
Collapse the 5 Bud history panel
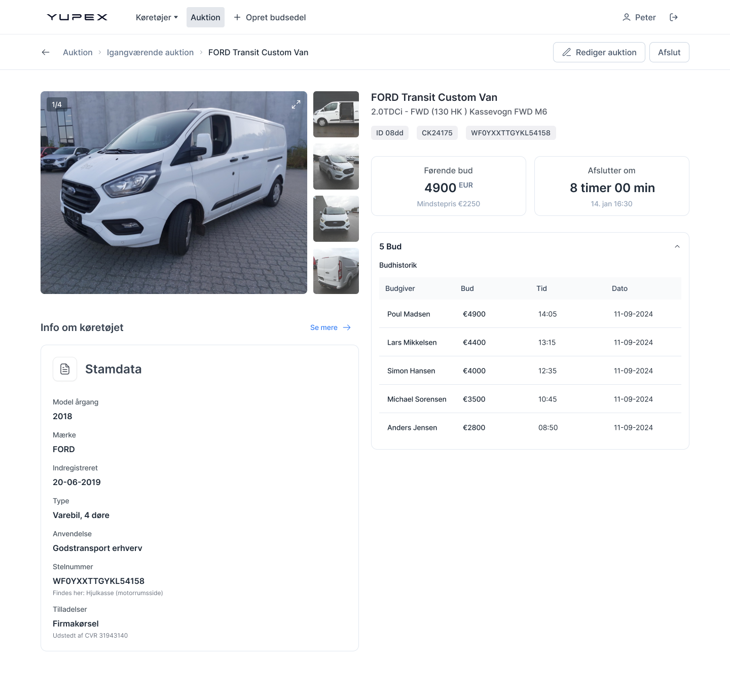pyautogui.click(x=677, y=246)
